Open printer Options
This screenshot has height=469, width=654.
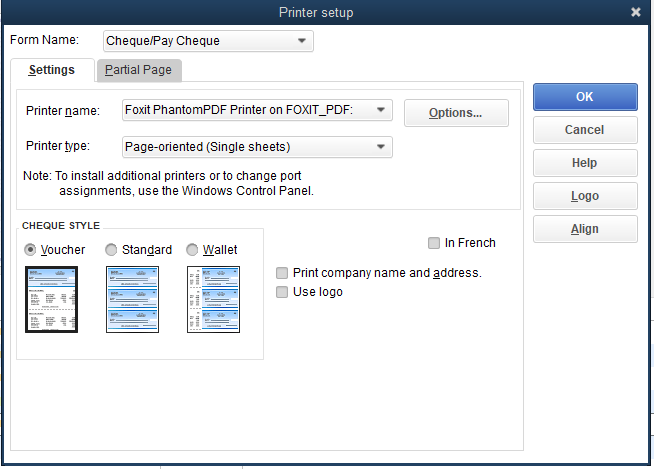click(456, 113)
